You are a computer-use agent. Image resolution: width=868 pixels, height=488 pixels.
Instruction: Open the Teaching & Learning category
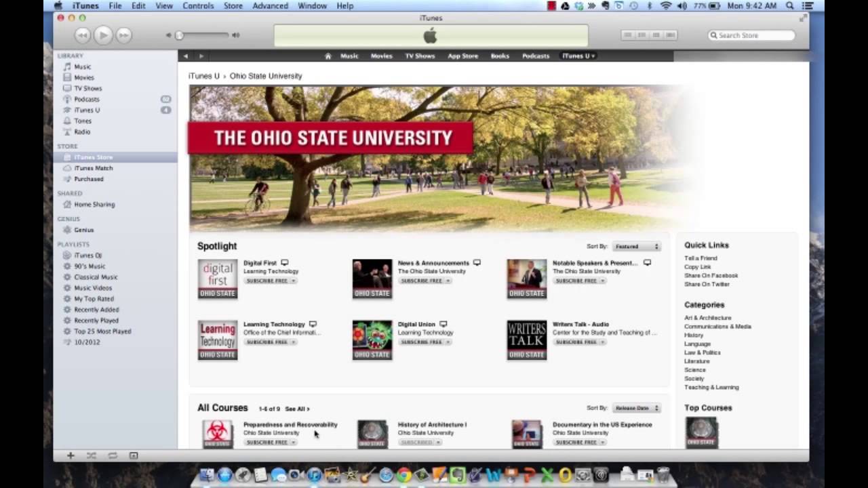click(x=711, y=388)
